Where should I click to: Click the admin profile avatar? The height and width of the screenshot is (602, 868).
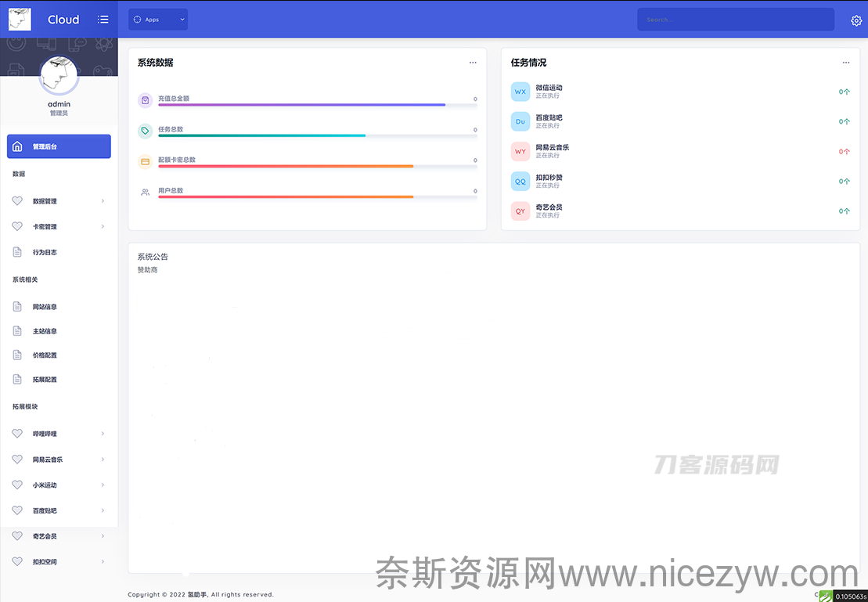click(59, 75)
